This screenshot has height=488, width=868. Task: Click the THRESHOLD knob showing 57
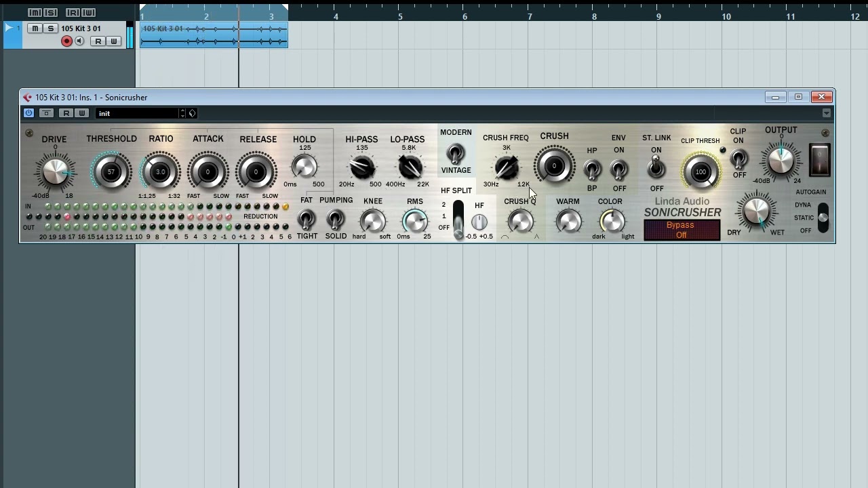tap(111, 171)
